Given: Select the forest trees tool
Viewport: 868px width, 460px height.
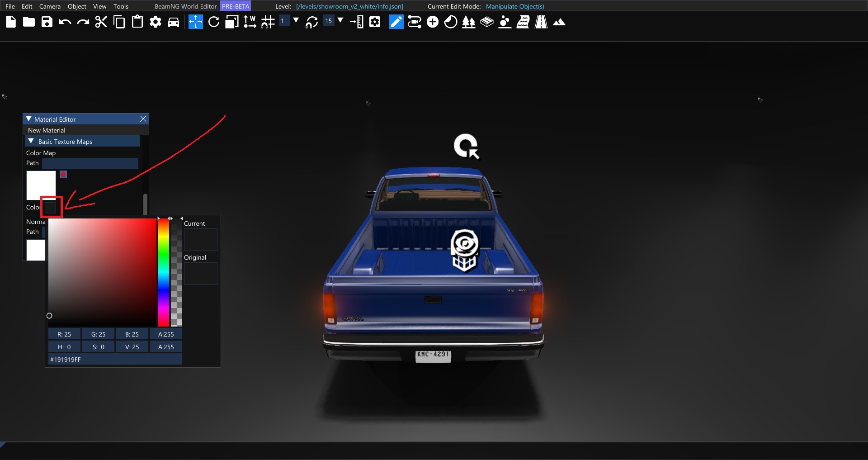Looking at the screenshot, I should pos(469,22).
